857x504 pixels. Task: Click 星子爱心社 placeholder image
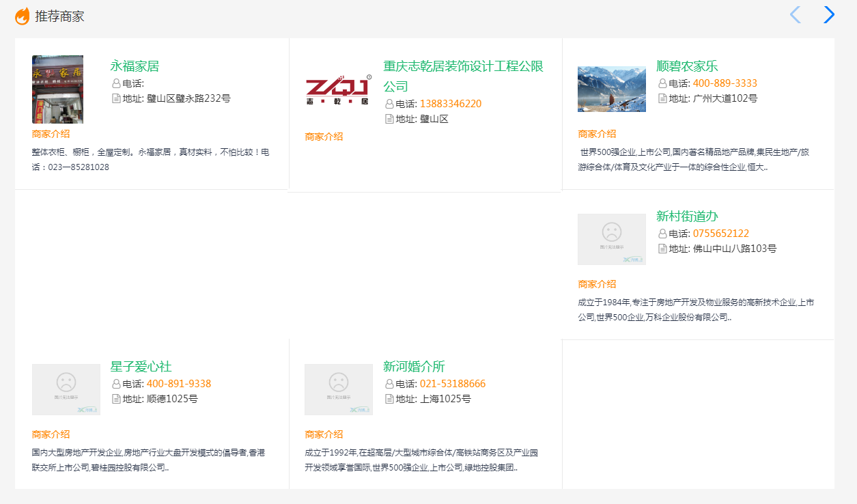point(66,389)
